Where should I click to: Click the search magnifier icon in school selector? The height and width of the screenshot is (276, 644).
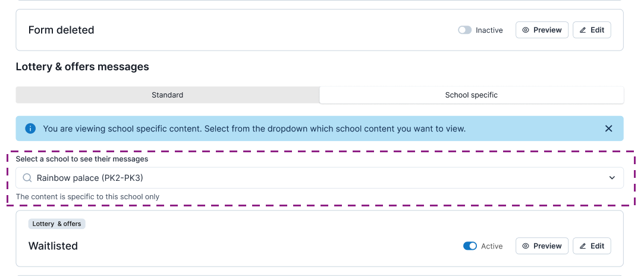[x=27, y=178]
